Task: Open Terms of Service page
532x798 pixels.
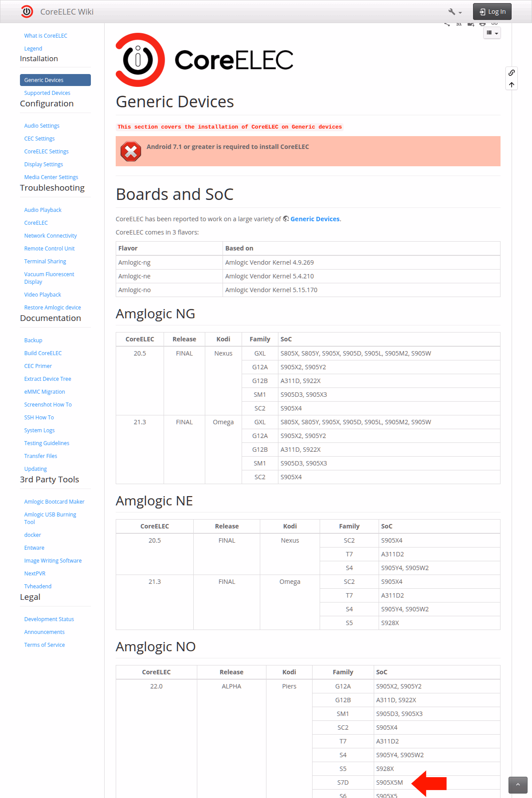Action: [x=44, y=645]
